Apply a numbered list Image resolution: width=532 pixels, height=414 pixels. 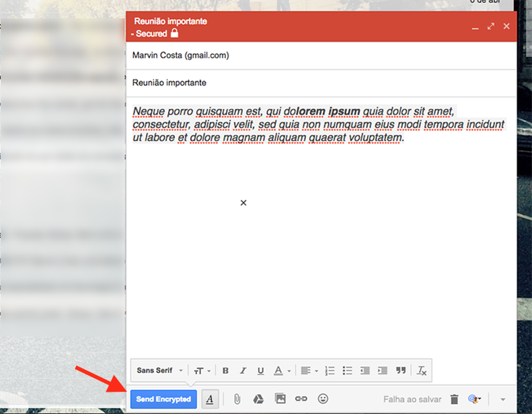[x=330, y=370]
